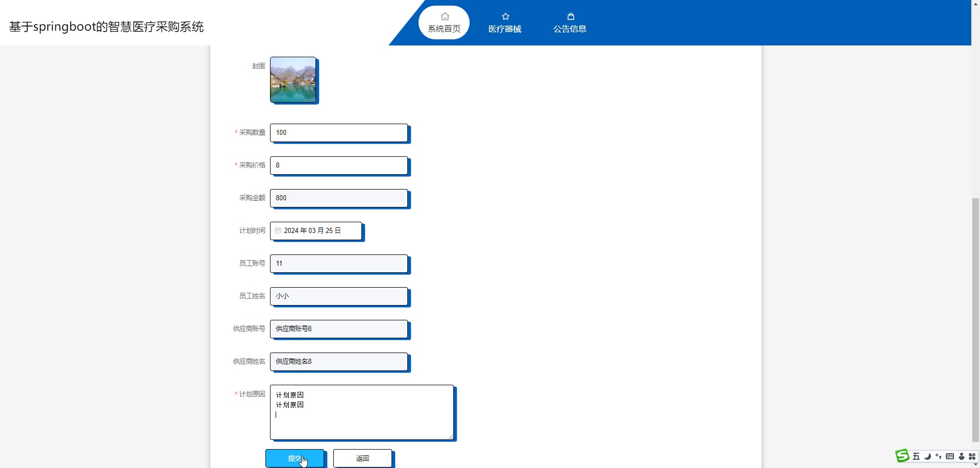This screenshot has height=468, width=980.
Task: Open the IME soft keyboard icon
Action: 950,456
